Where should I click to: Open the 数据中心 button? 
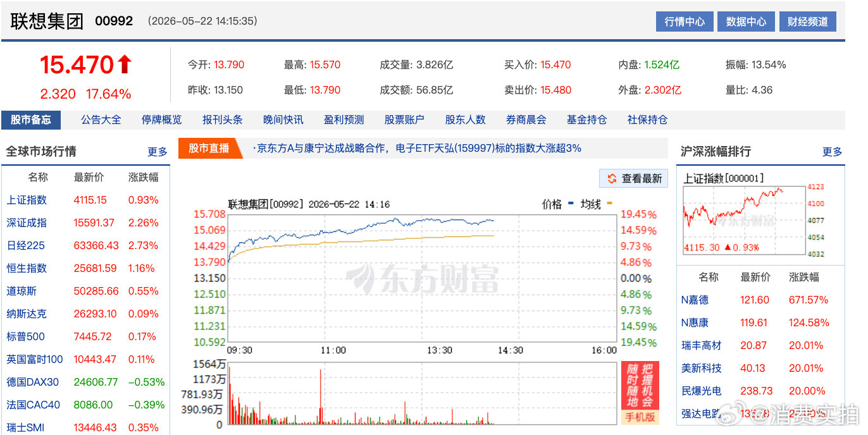point(746,21)
